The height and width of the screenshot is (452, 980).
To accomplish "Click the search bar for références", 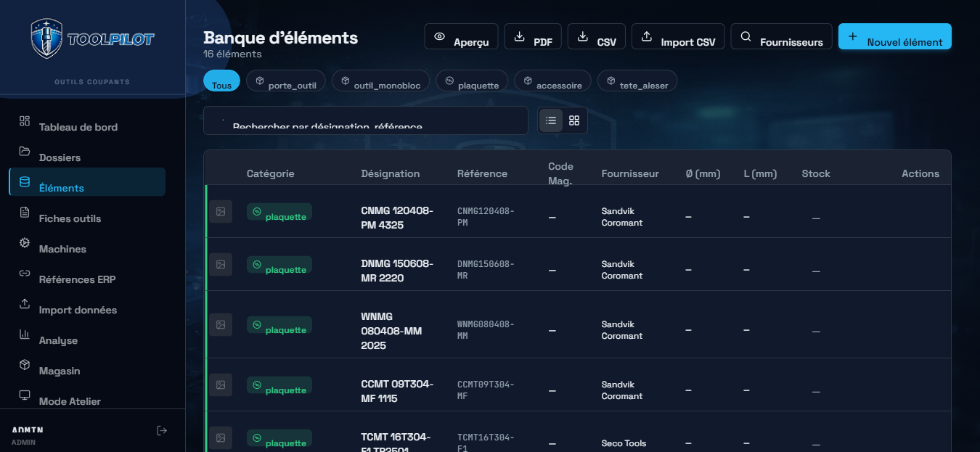I will pyautogui.click(x=365, y=120).
